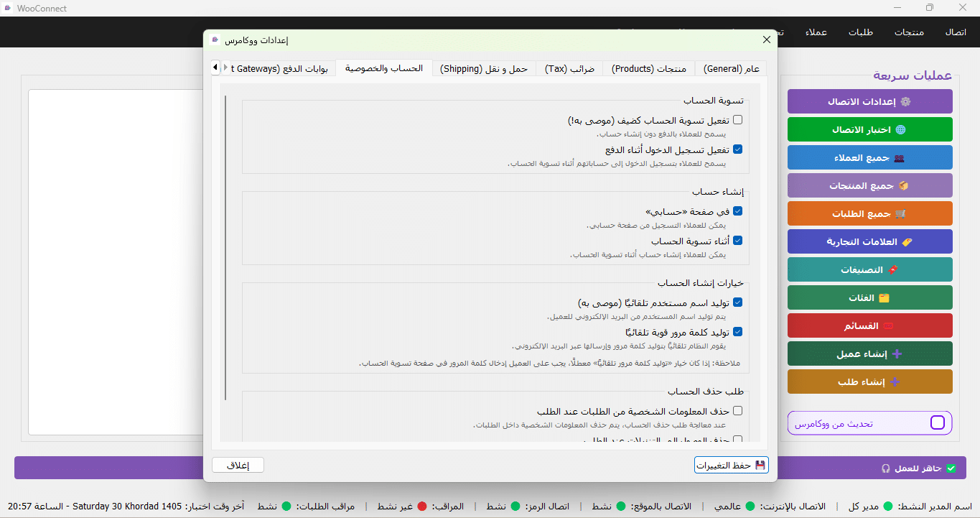Viewport: 980px width, 518px height.
Task: Click the إغلاق button
Action: tap(238, 466)
